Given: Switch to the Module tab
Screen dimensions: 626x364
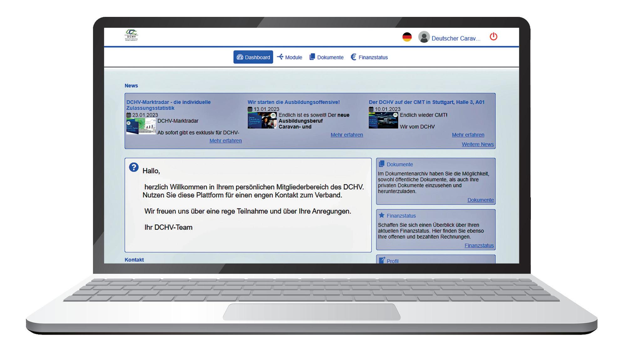Looking at the screenshot, I should pyautogui.click(x=290, y=57).
